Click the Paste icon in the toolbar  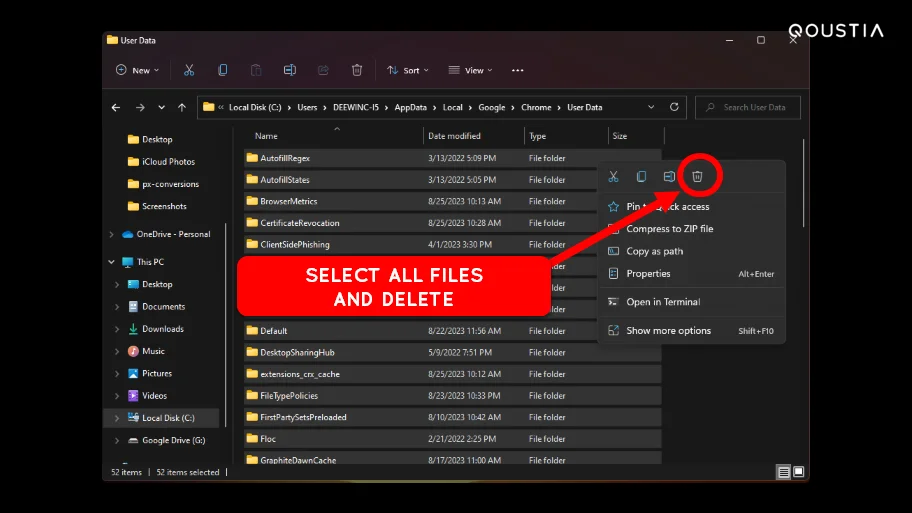[256, 70]
